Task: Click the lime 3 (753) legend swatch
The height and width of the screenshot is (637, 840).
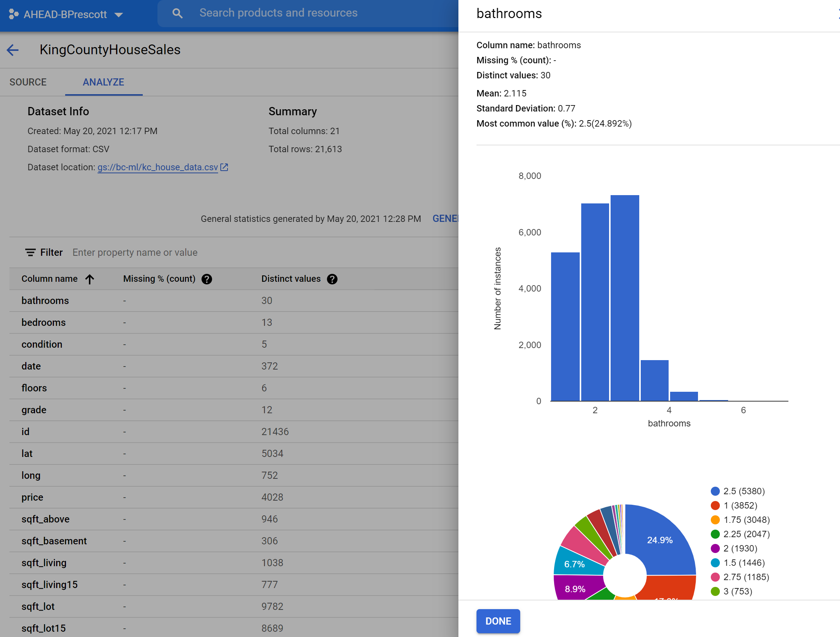Action: 715,591
